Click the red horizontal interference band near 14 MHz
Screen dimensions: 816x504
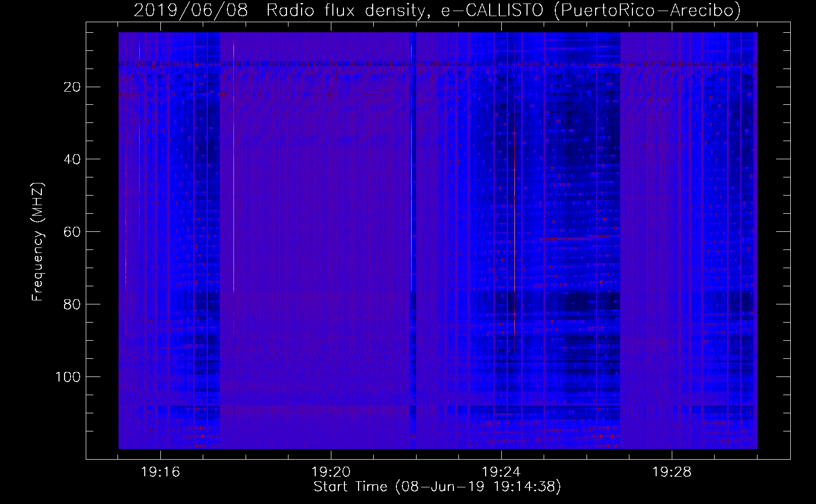438,65
